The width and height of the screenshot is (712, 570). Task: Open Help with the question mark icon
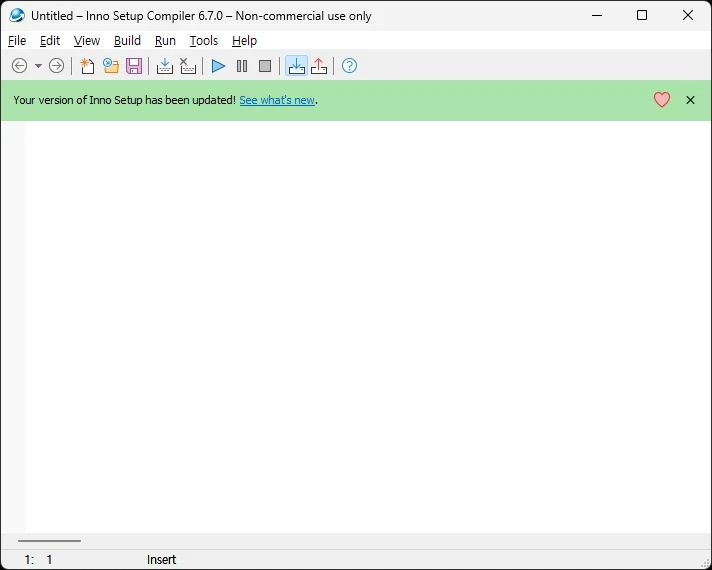[349, 66]
